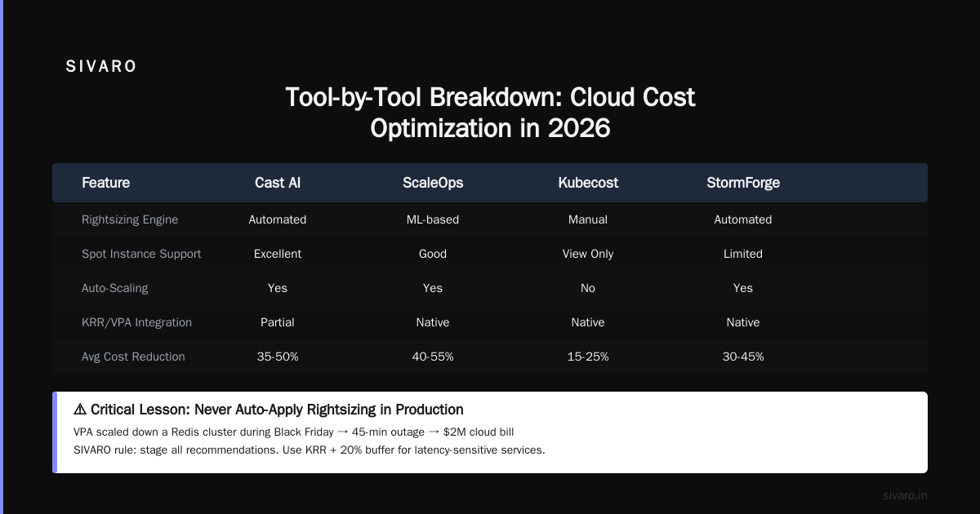980x514 pixels.
Task: Select the Critical Lesson heading text
Action: 277,410
